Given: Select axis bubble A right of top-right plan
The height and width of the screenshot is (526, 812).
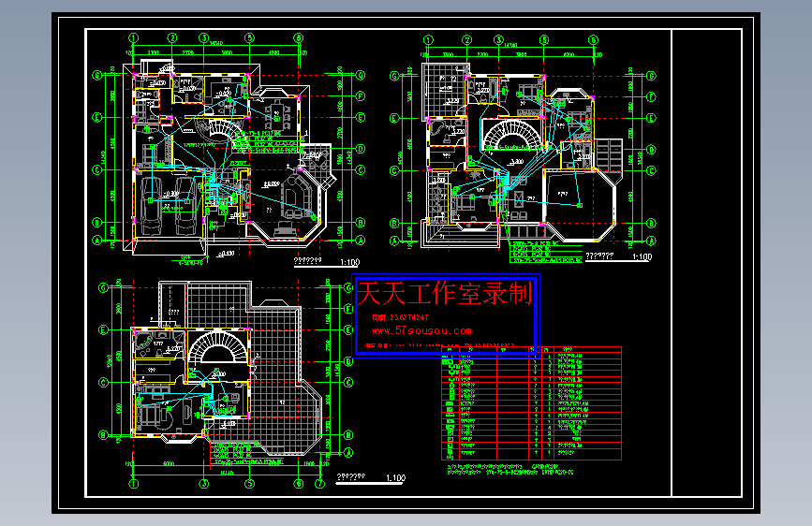Looking at the screenshot, I should 651,241.
